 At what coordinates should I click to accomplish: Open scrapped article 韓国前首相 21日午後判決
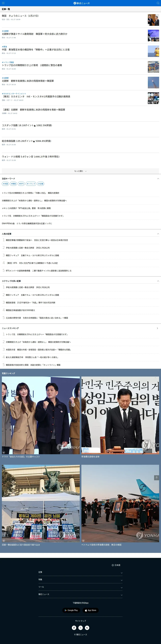click(x=31, y=303)
